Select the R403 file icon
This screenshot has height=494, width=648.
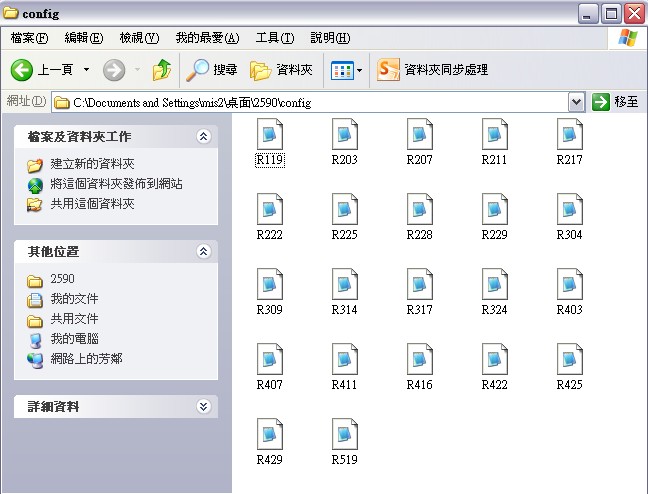coord(569,284)
